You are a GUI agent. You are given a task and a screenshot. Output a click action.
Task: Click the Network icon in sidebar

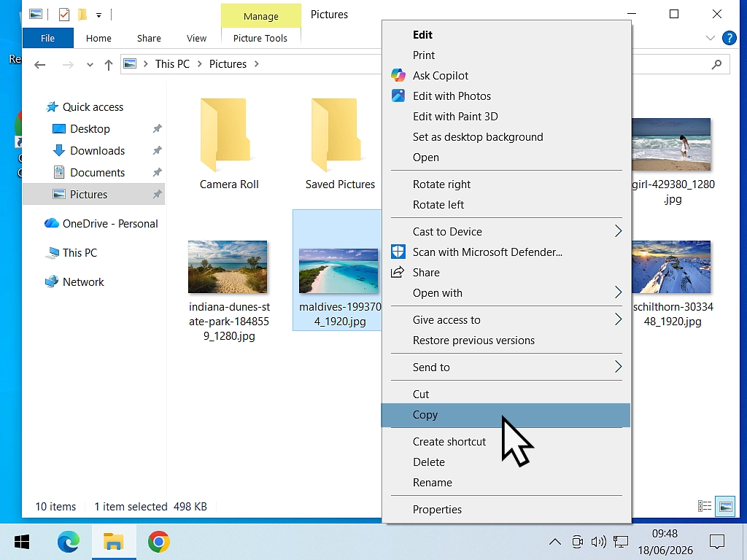(x=52, y=282)
